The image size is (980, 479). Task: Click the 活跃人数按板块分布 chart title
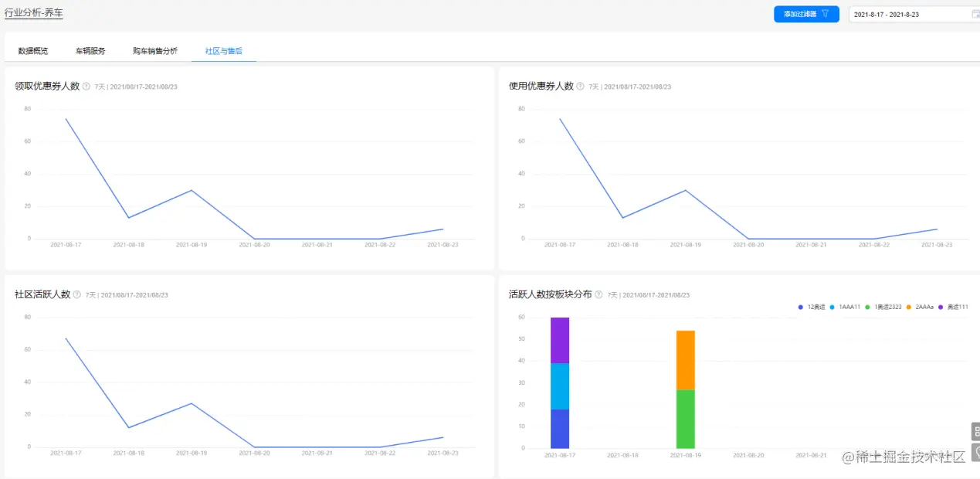coord(551,295)
